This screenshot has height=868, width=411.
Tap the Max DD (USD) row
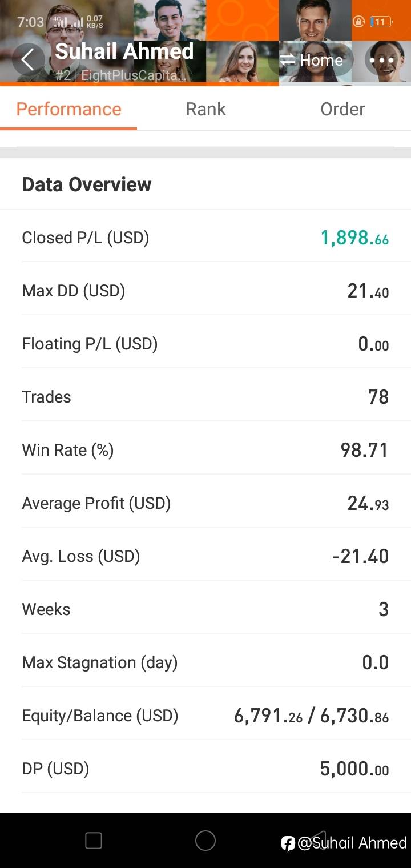click(205, 291)
